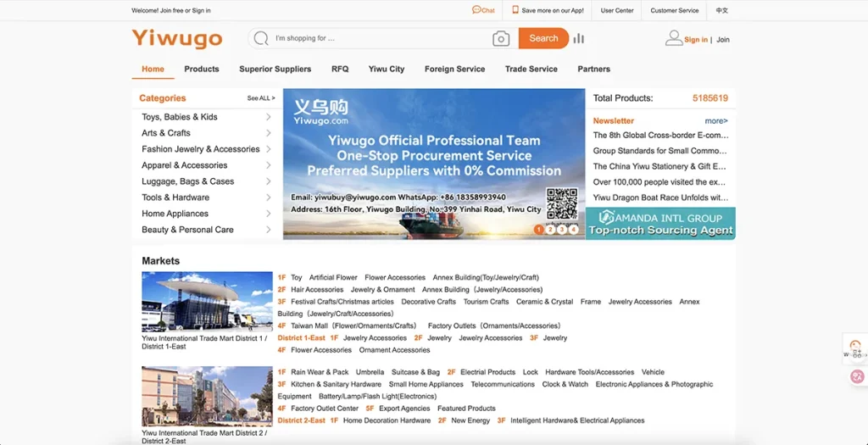Click Welcome! Join free or Sign in text

point(171,10)
